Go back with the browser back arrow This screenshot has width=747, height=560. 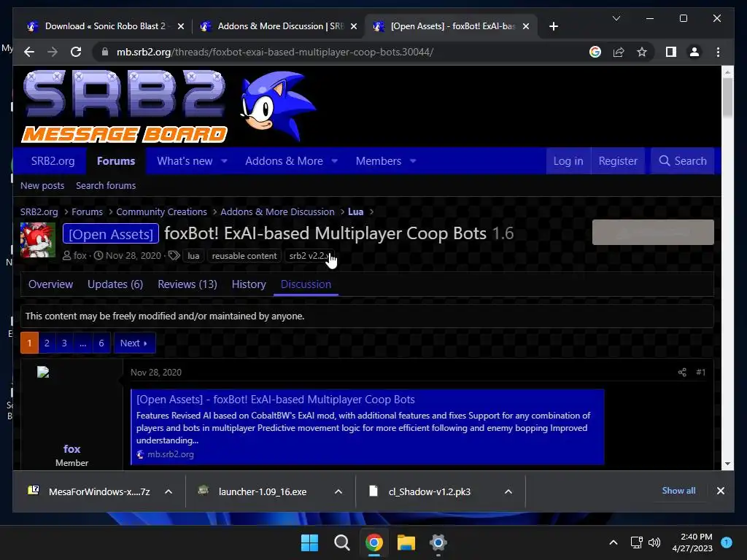tap(29, 52)
